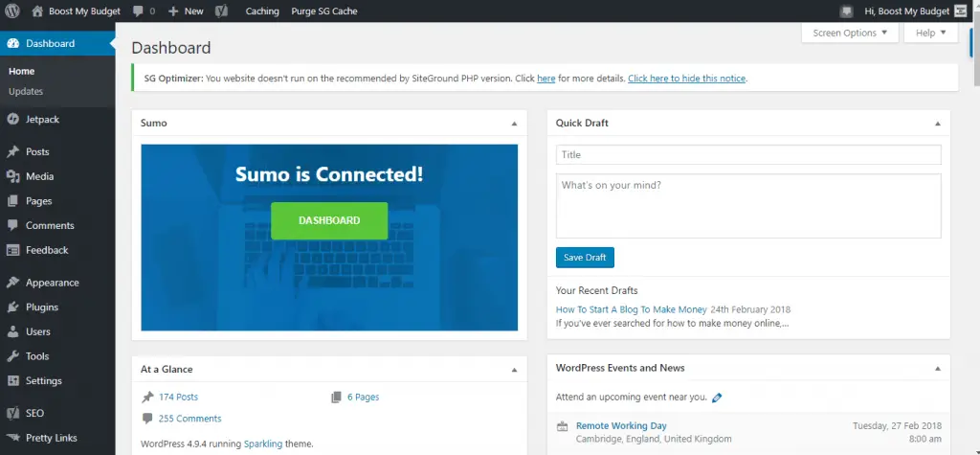Screen dimensions: 980x455
Task: Click the Pretty Links star icon in sidebar
Action: (13, 438)
